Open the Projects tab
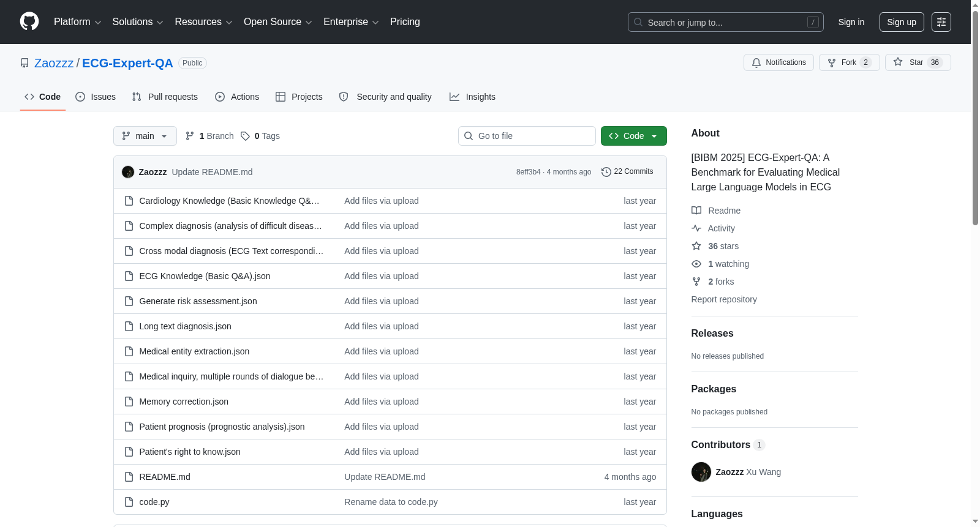Screen dimensions: 980x527 (x=299, y=97)
